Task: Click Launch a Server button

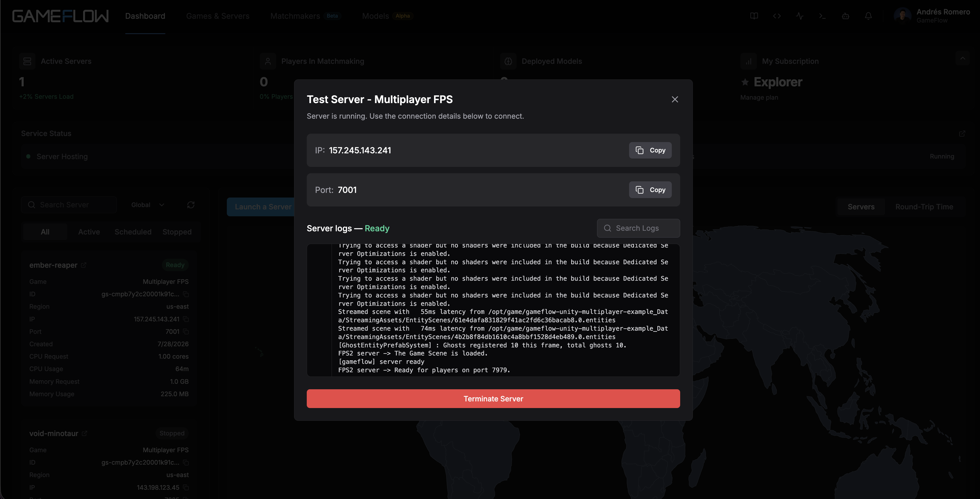Action: click(261, 207)
